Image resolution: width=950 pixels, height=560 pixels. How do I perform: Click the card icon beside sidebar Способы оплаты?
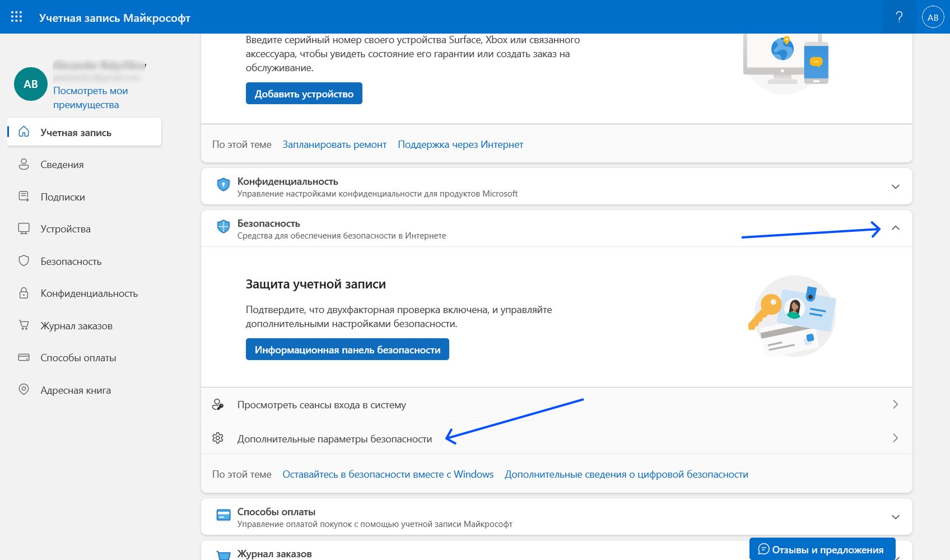tap(24, 357)
